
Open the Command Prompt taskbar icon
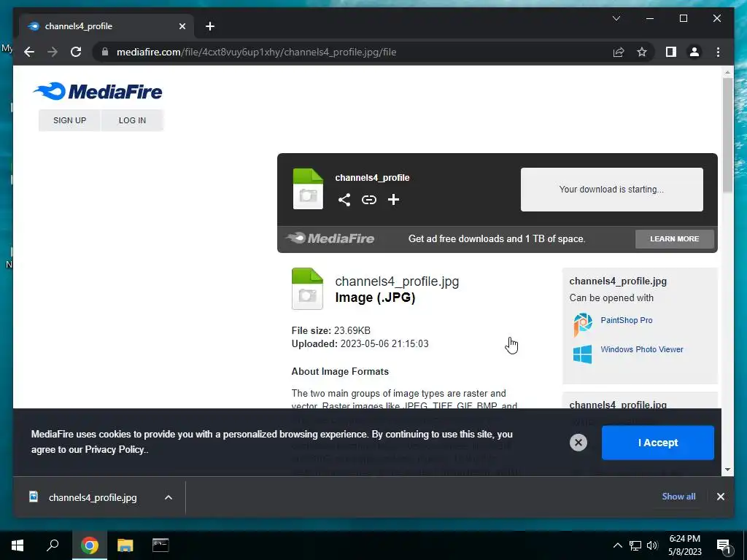pos(160,545)
